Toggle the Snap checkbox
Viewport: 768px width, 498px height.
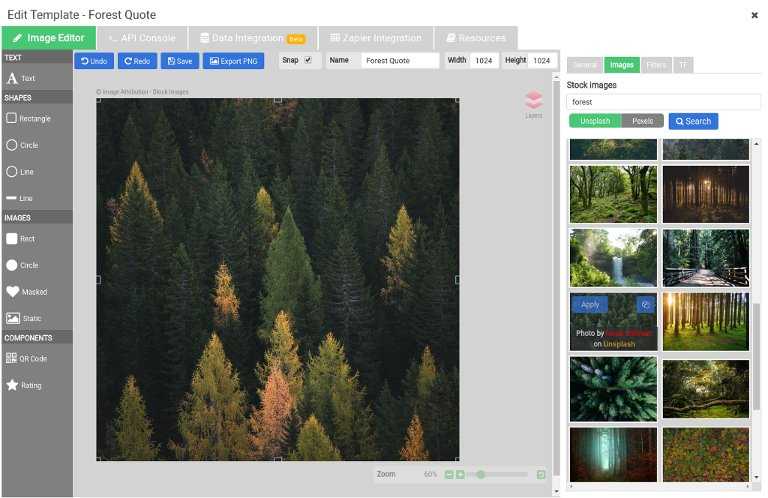pyautogui.click(x=308, y=60)
